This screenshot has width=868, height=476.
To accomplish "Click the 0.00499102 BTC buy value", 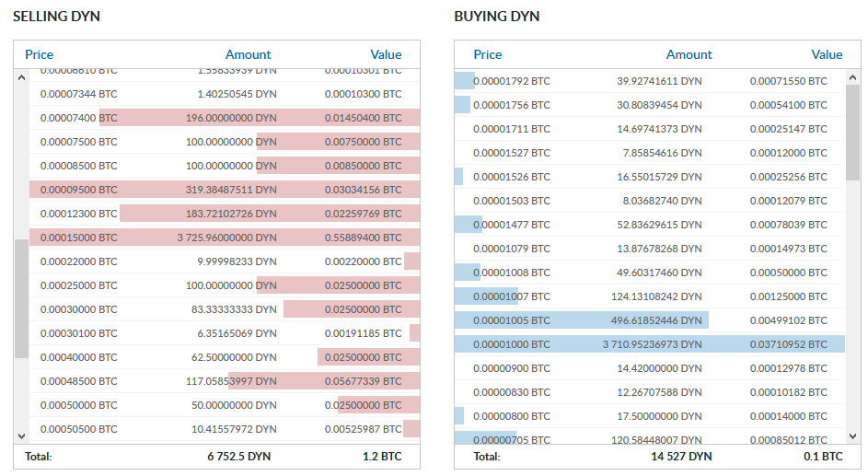I will 788,319.
